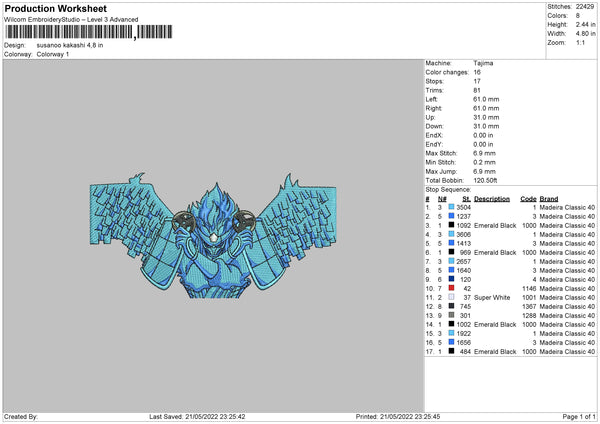The width and height of the screenshot is (600, 424).
Task: Click the stitch count 1656 in row 16
Action: click(x=463, y=342)
